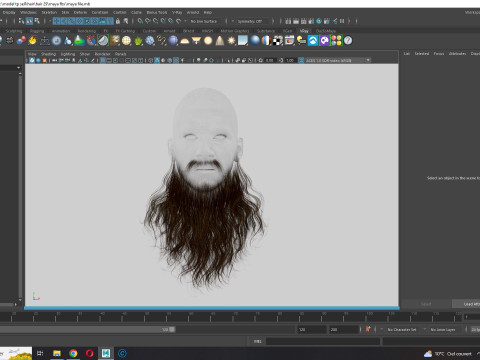This screenshot has height=360, width=480.
Task: Click the No Live Surface field
Action: (204, 21)
